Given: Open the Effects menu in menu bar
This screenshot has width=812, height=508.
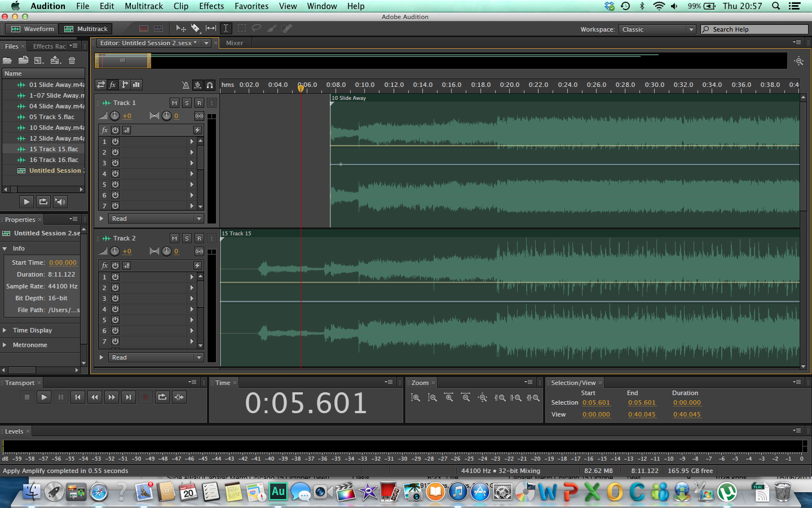Looking at the screenshot, I should point(211,6).
